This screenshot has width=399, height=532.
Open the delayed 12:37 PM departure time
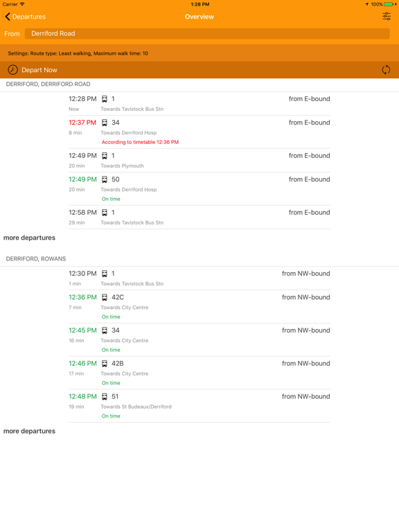pyautogui.click(x=82, y=123)
